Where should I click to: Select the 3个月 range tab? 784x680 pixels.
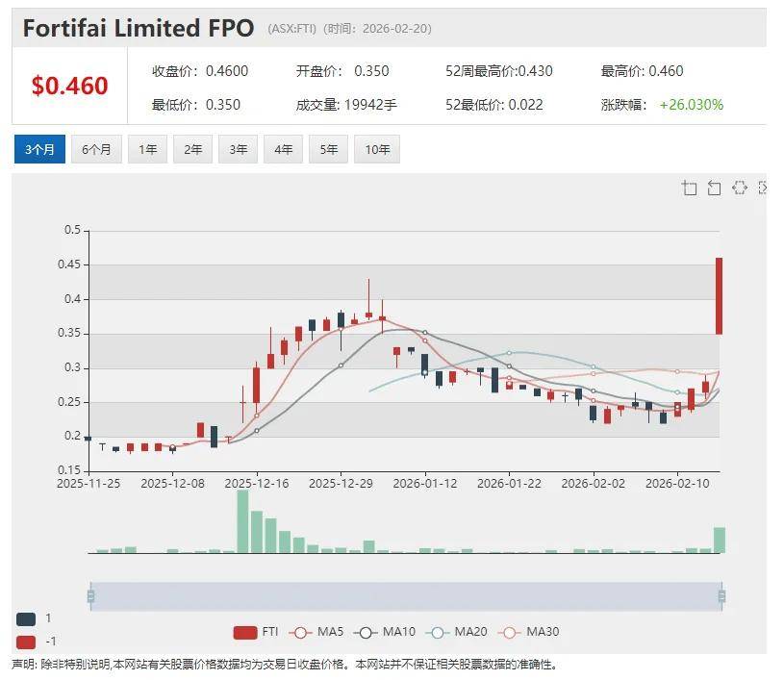[x=39, y=149]
